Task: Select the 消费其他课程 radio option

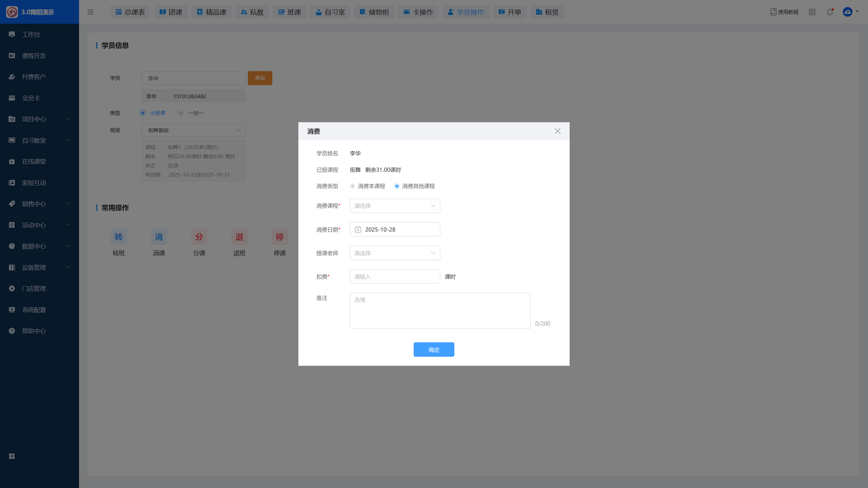Action: point(397,186)
